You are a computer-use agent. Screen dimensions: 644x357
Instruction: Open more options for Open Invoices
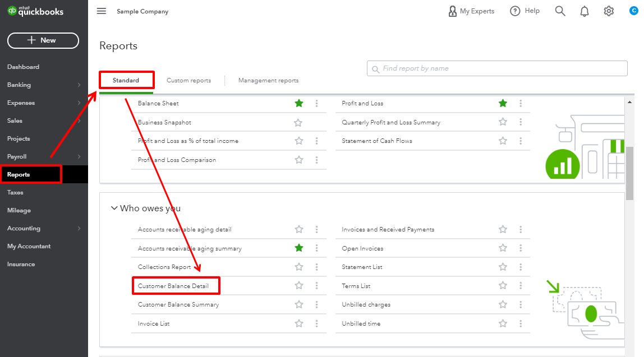[x=521, y=248]
